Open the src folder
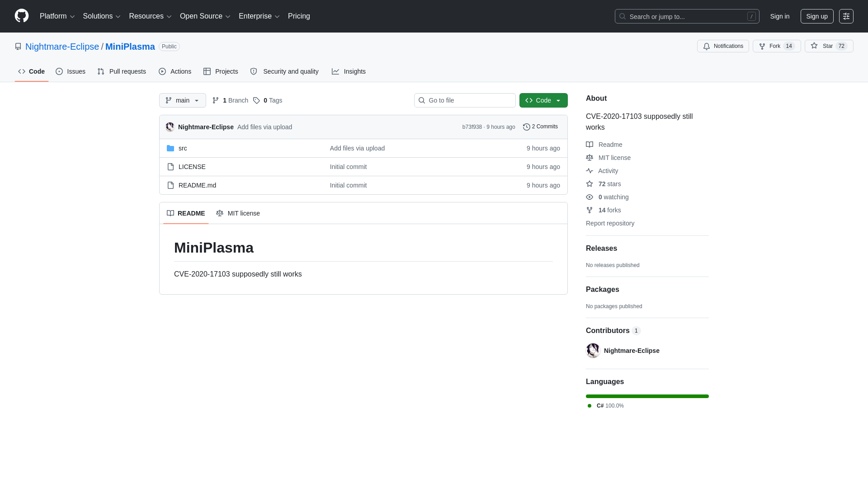868x488 pixels. (183, 148)
